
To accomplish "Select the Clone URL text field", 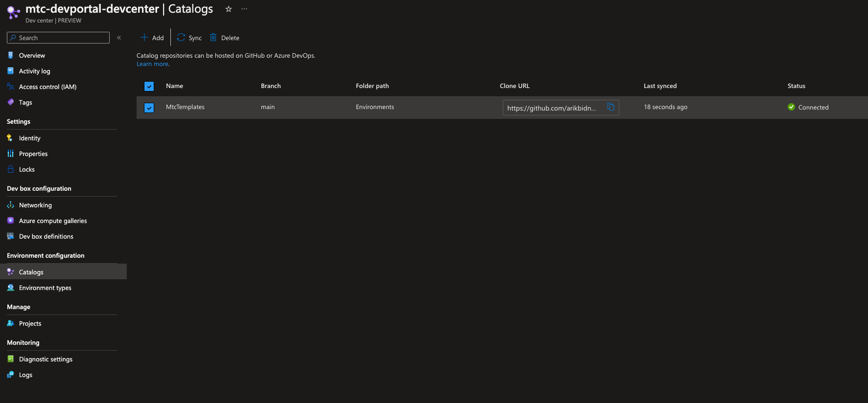I will 552,108.
